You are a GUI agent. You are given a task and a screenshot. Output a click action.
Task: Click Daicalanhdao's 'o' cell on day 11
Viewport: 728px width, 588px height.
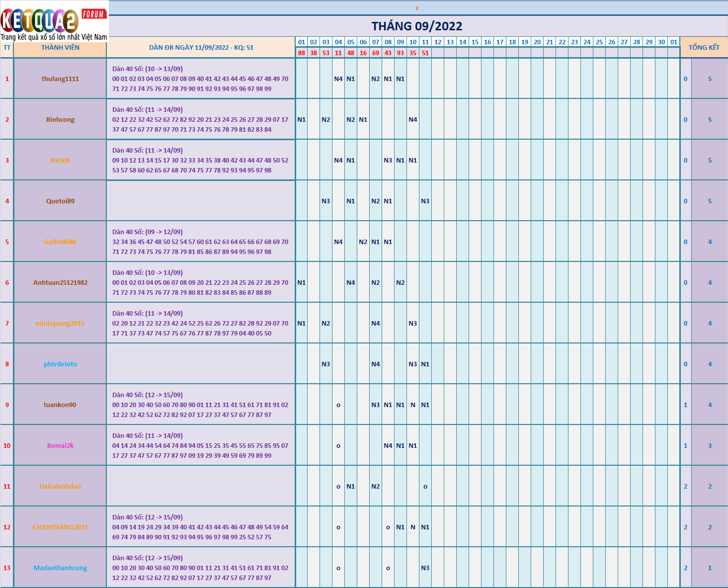pyautogui.click(x=425, y=486)
